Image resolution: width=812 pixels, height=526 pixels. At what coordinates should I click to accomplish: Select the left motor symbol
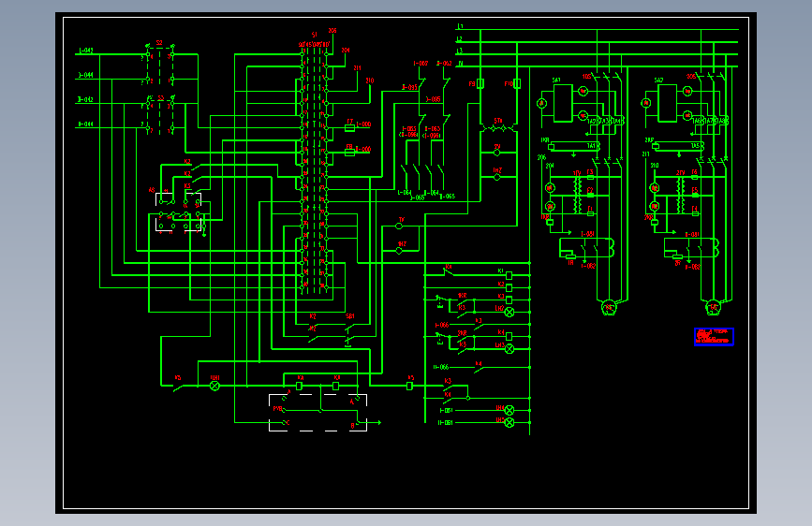coord(609,307)
